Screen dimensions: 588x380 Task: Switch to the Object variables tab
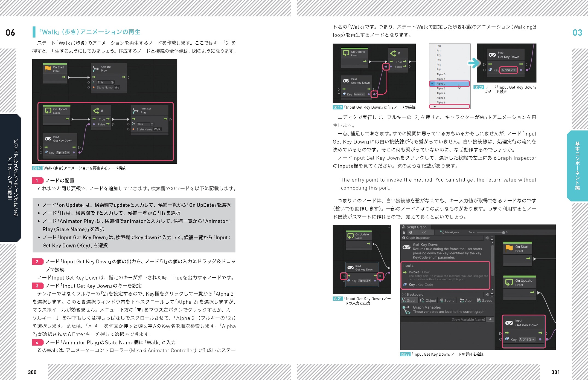(428, 301)
